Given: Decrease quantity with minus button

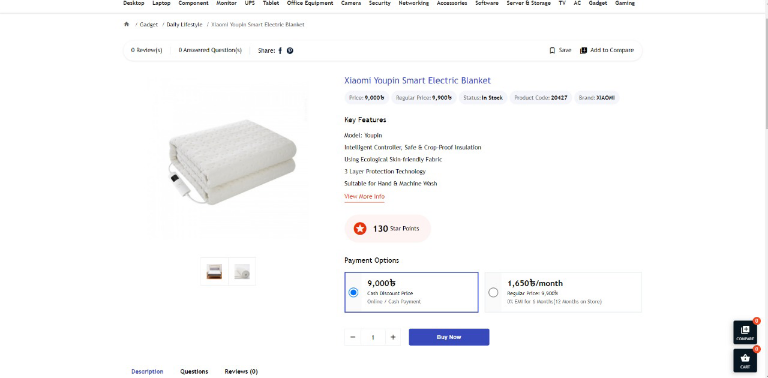Looking at the screenshot, I should coord(353,337).
